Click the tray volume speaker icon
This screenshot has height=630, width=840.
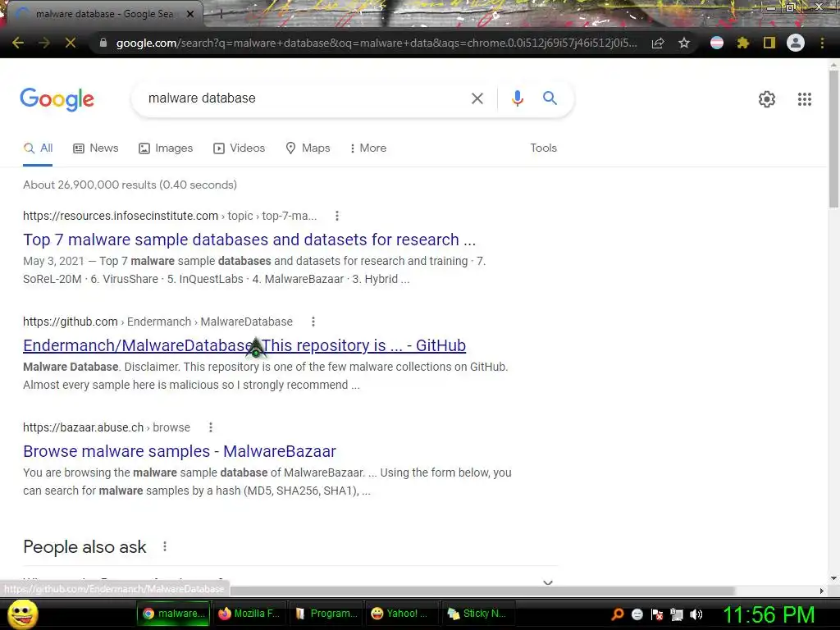coord(696,614)
